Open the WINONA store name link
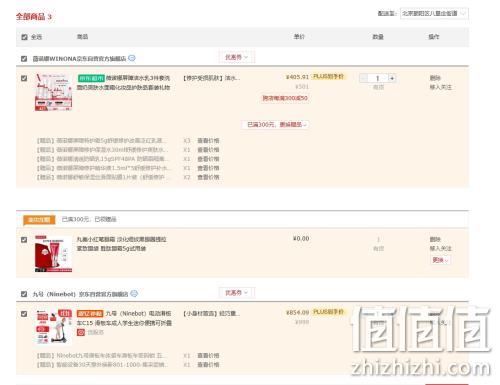The width and height of the screenshot is (500, 385). 79,59
